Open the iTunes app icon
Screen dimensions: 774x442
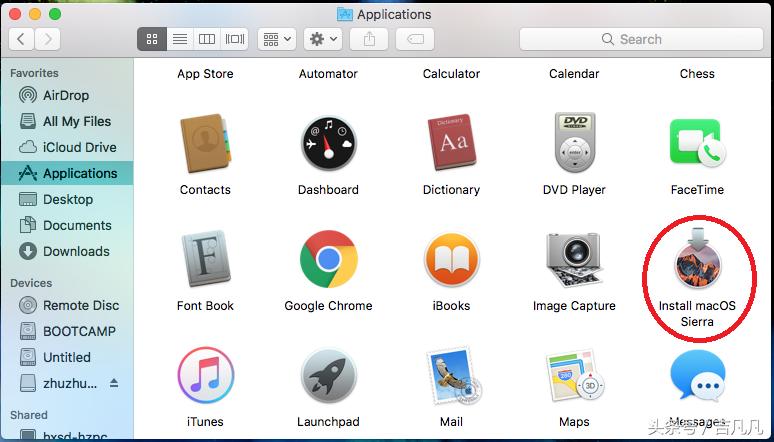pos(205,375)
